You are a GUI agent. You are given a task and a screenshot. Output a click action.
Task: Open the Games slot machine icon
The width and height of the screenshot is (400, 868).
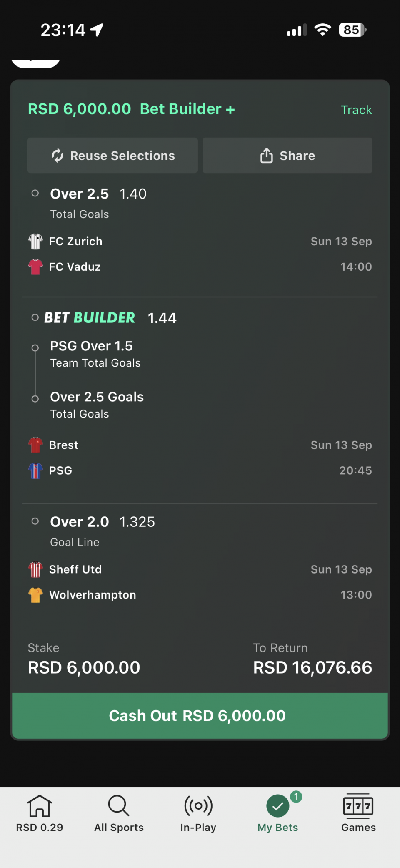coord(358,805)
